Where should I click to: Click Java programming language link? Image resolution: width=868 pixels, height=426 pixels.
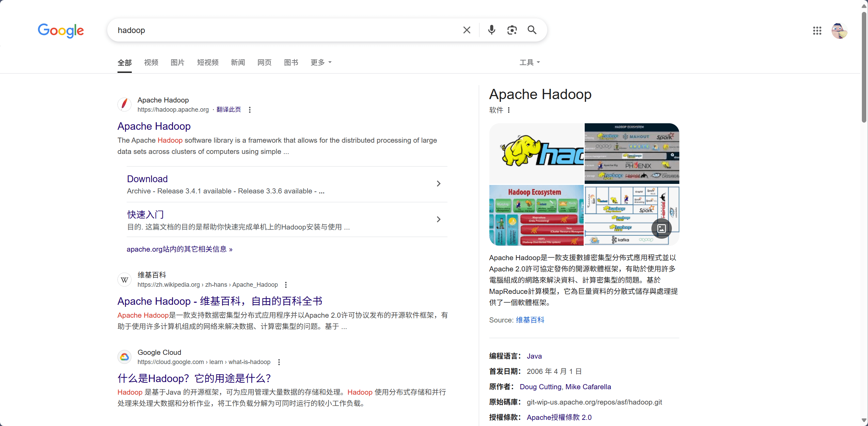[534, 356]
